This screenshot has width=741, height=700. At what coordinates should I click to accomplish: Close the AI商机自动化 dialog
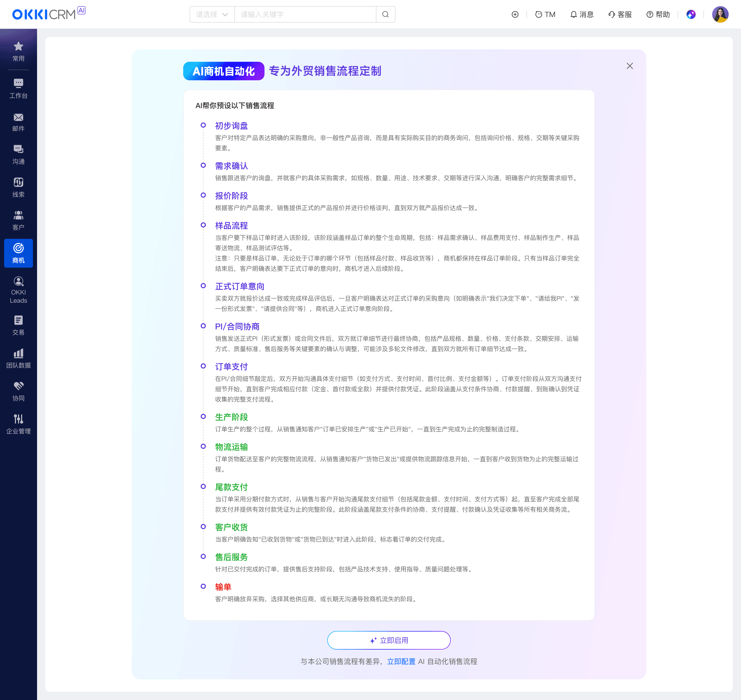tap(630, 66)
